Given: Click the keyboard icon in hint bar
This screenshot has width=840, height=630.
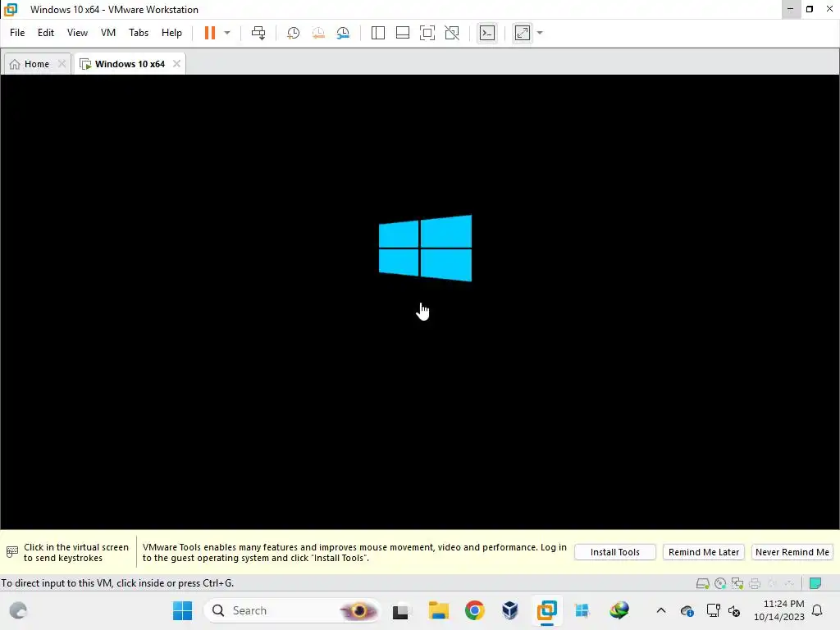Looking at the screenshot, I should (11, 552).
